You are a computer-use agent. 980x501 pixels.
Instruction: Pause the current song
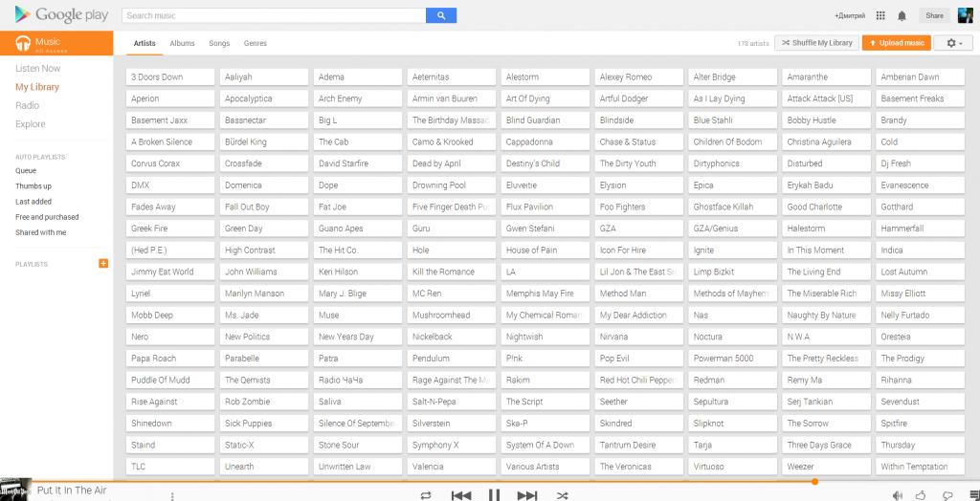494,494
